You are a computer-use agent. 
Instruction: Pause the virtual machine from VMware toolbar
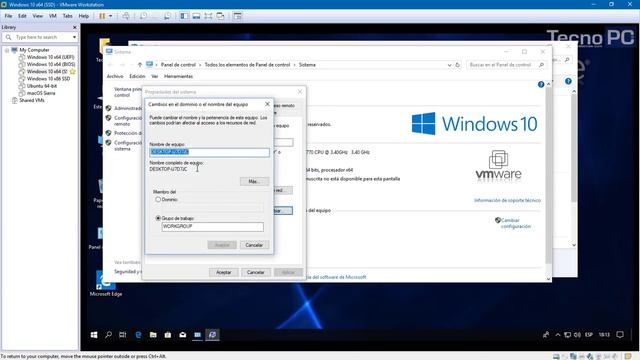[x=102, y=16]
